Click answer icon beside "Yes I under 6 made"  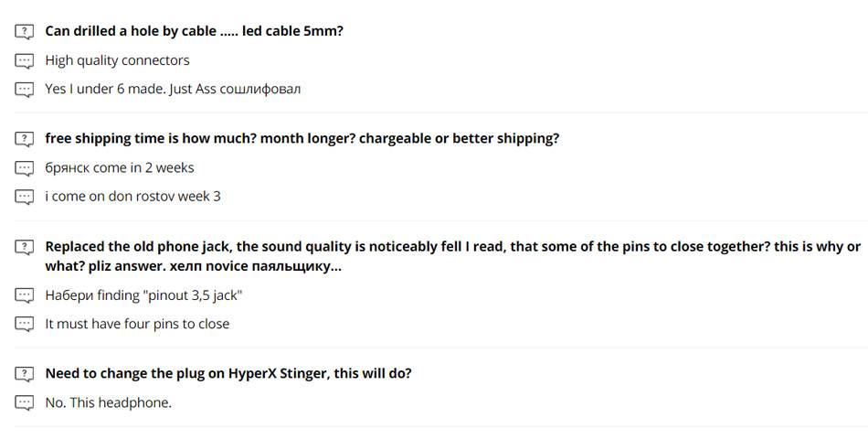point(24,90)
